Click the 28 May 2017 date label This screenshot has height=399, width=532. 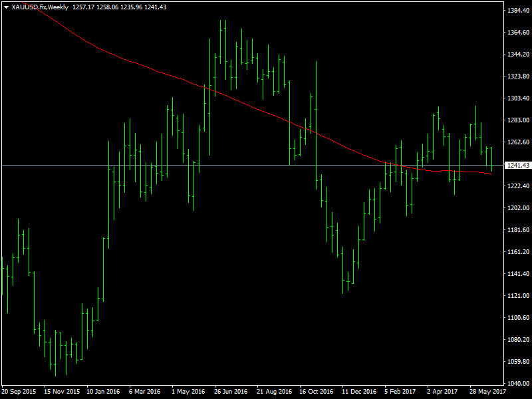pos(487,392)
